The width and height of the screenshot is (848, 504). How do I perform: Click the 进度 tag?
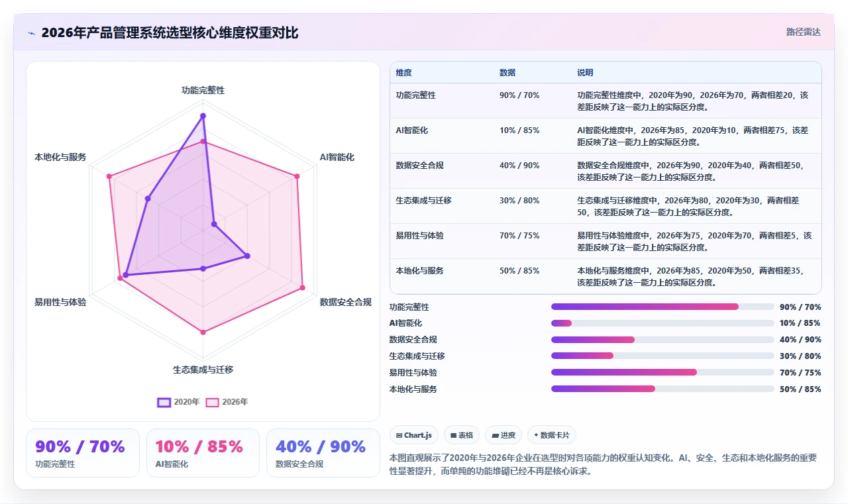pos(503,435)
